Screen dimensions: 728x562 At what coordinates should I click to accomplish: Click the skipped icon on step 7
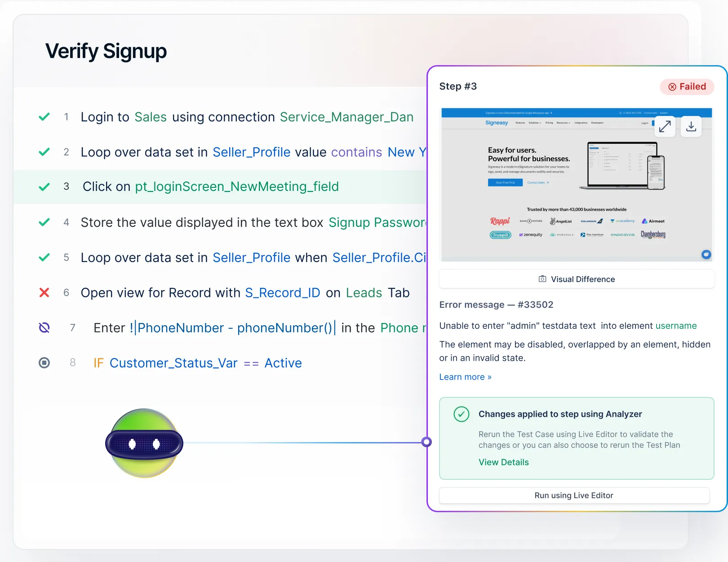click(44, 328)
